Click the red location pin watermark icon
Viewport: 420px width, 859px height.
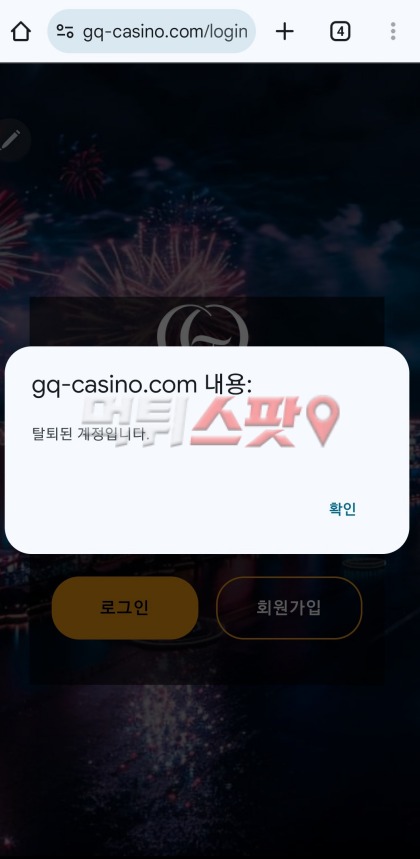[323, 420]
